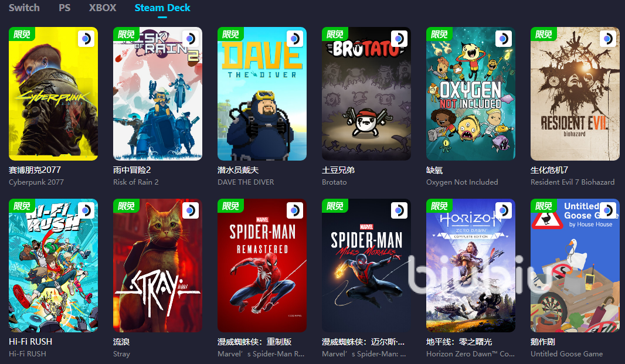Click Steam Deck badge on Stray cover
The height and width of the screenshot is (364, 625).
[x=190, y=210]
